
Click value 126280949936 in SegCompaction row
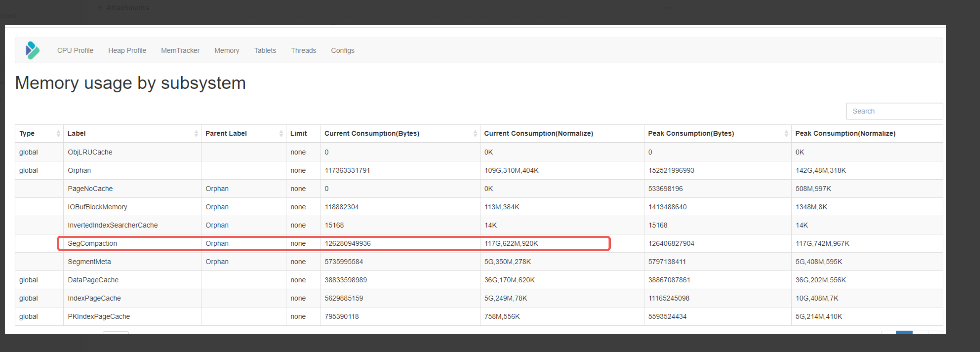[347, 243]
